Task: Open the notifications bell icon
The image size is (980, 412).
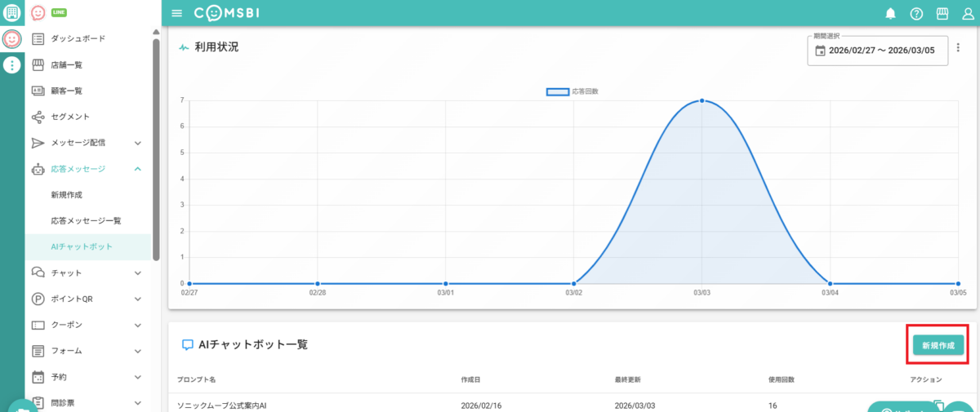Action: pos(890,13)
